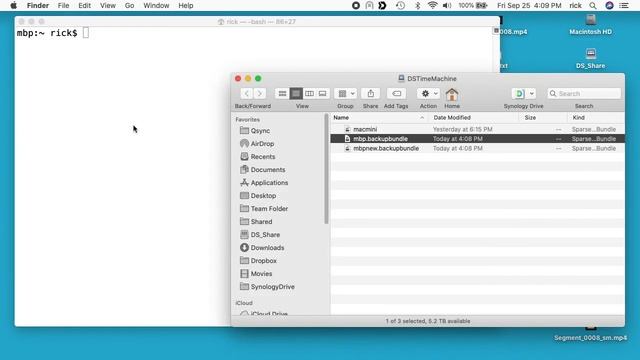Click the Finder Search field
640x360 pixels.
[584, 93]
